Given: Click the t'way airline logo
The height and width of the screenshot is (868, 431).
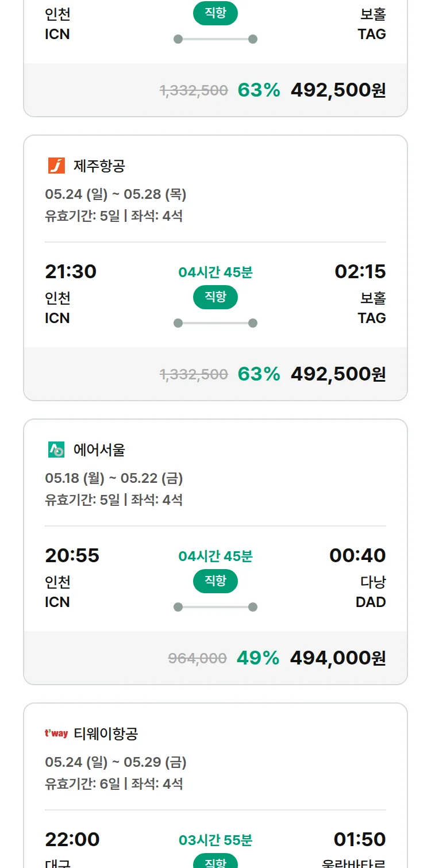Looking at the screenshot, I should (56, 733).
